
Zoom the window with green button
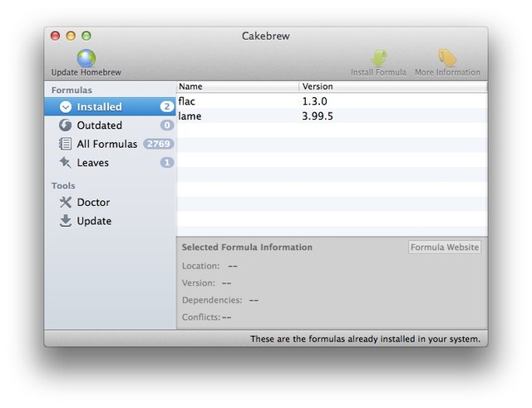point(86,36)
